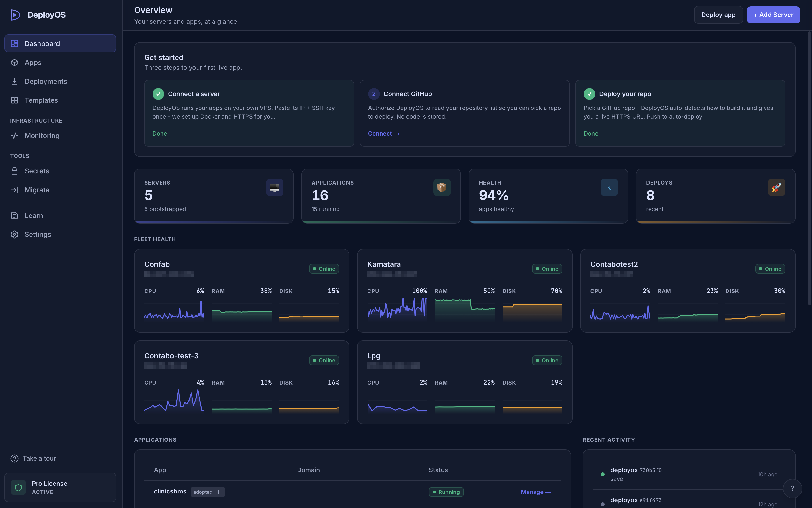The height and width of the screenshot is (508, 812).
Task: Click deployos 730b5f0 activity entry
Action: [689, 474]
